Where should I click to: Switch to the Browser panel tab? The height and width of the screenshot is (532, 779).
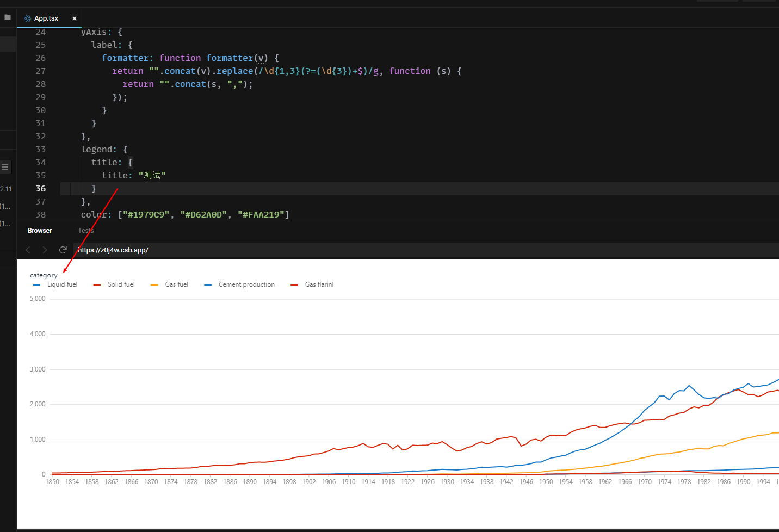(x=40, y=231)
